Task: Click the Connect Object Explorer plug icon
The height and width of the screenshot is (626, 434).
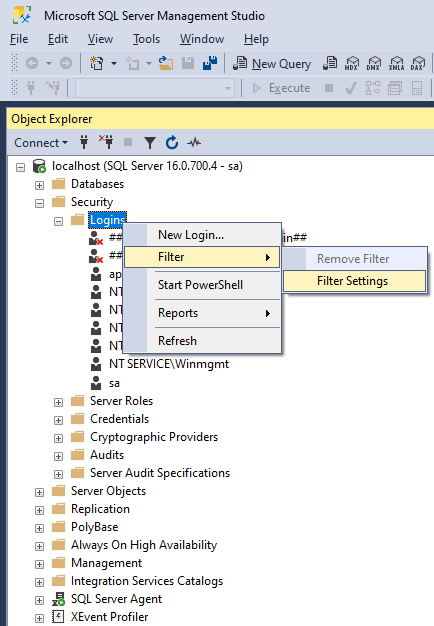Action: coord(84,142)
